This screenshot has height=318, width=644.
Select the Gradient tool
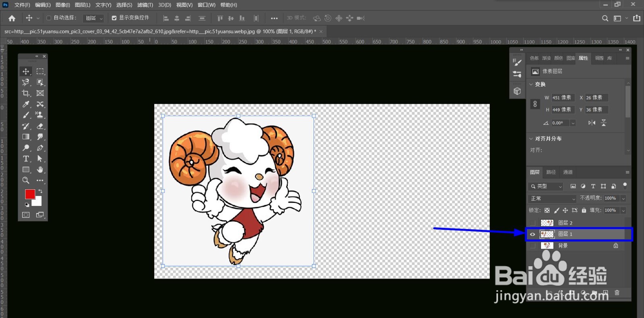click(x=26, y=137)
